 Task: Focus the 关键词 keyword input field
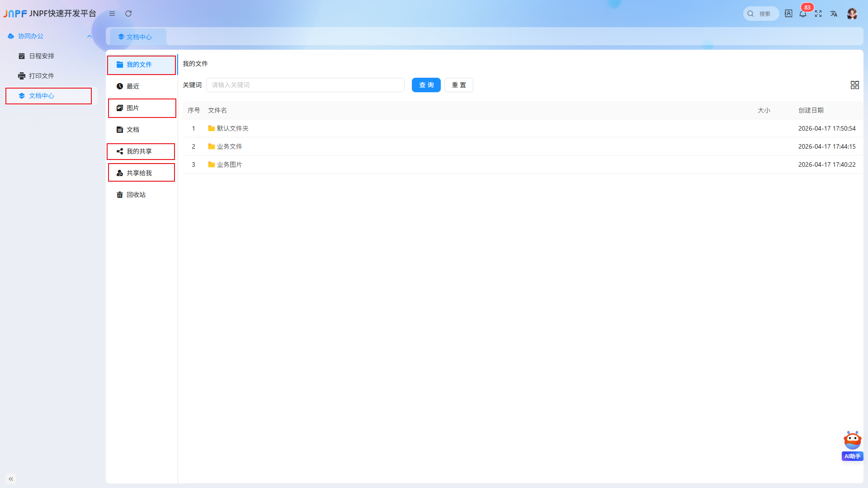click(305, 85)
